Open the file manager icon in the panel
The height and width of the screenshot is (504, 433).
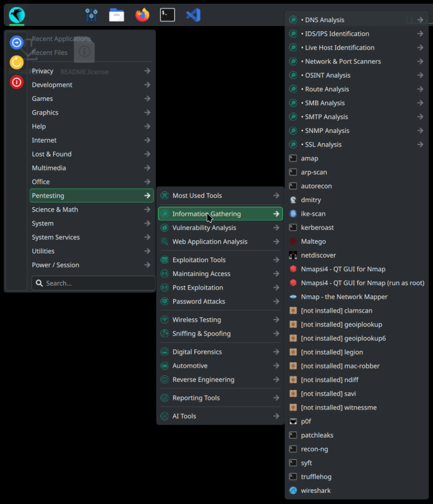coord(117,15)
